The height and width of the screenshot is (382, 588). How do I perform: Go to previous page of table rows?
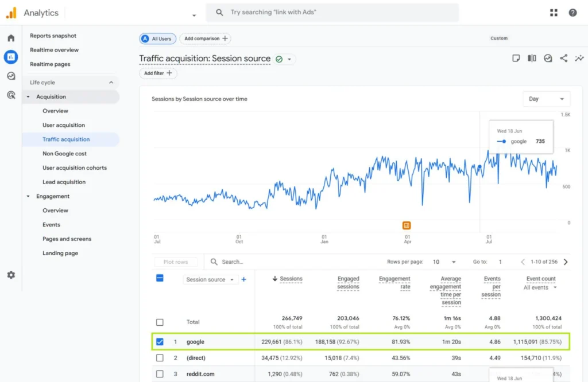(x=523, y=262)
